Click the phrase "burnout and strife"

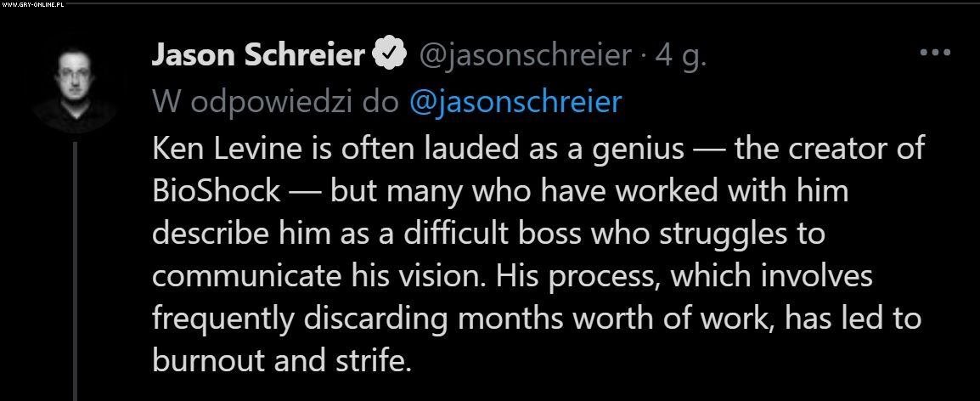(281, 360)
